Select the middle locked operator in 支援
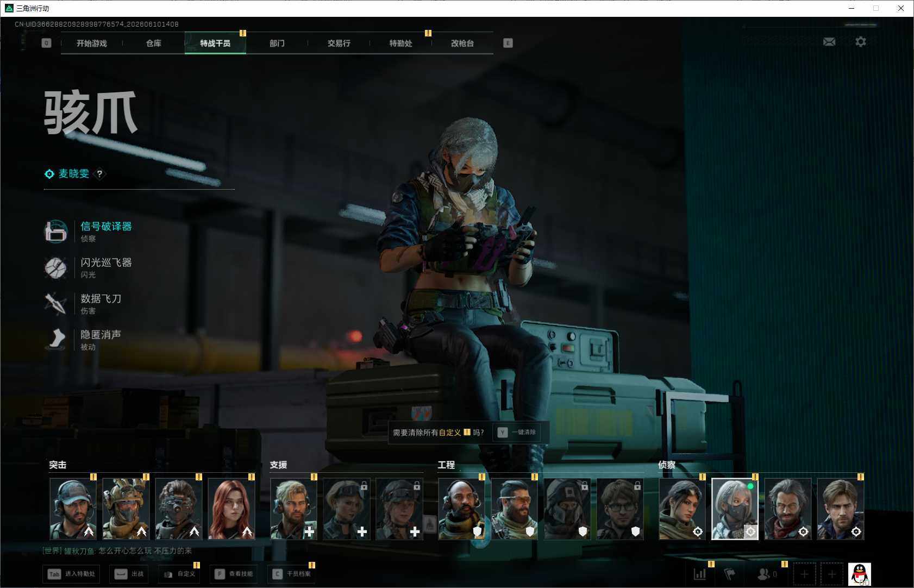The width and height of the screenshot is (914, 588). [346, 509]
